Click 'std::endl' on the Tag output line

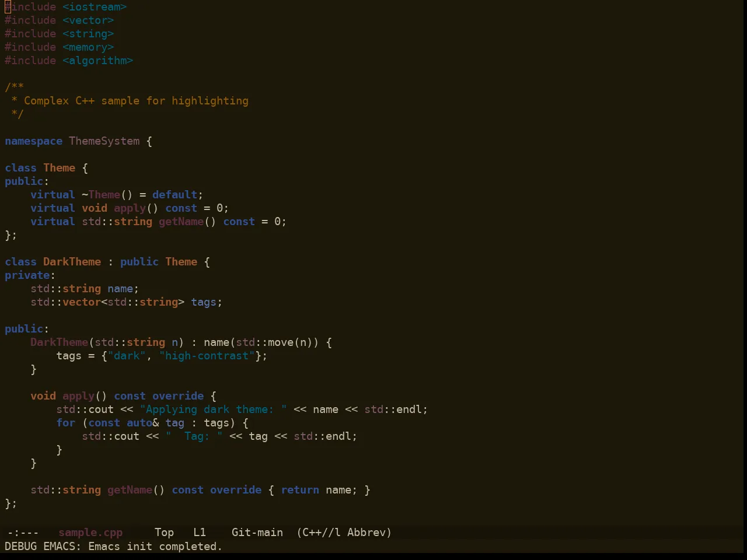pos(323,436)
